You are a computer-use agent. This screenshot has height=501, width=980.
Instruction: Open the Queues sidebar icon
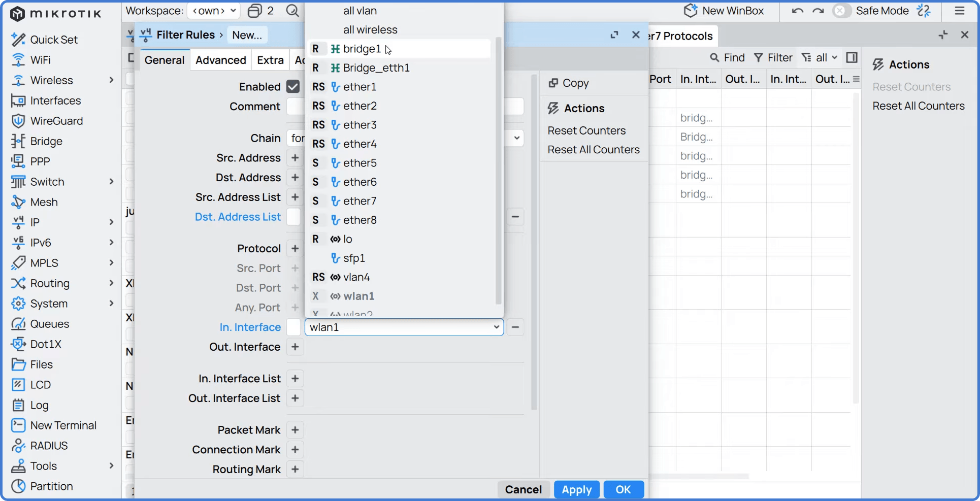[x=18, y=324]
